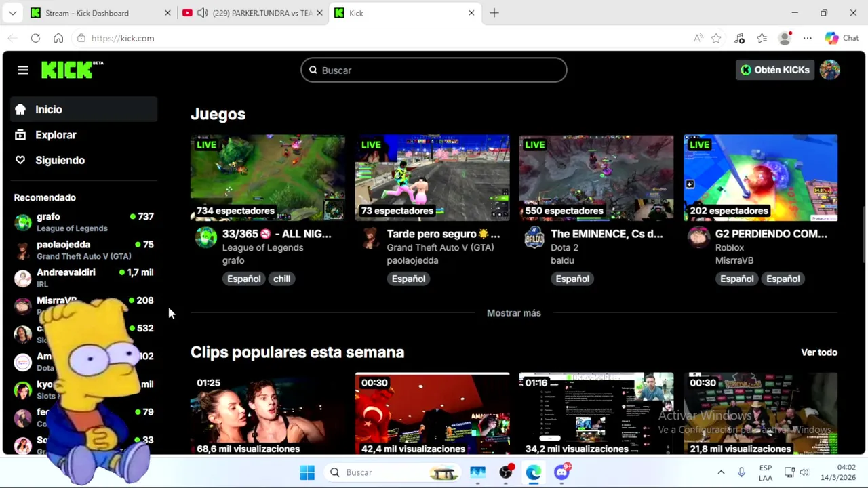Select Inicio in the sidebar
The image size is (868, 488).
coord(84,109)
